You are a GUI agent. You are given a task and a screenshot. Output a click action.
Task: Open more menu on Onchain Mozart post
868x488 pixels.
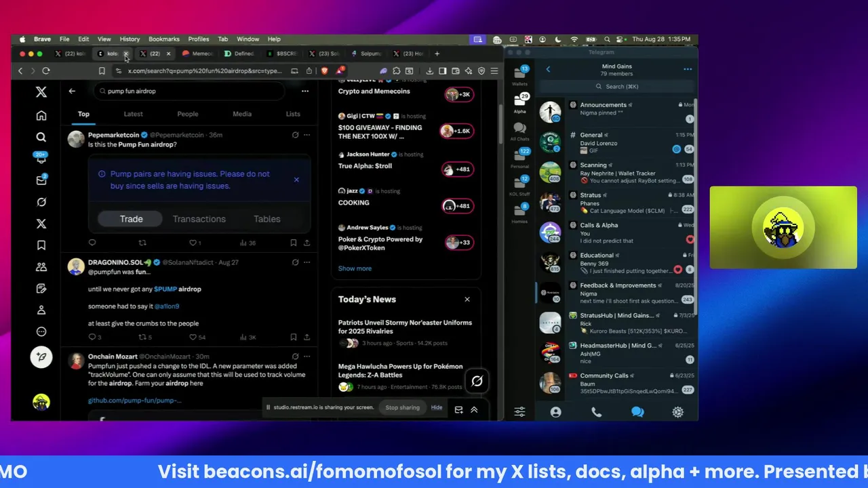click(x=307, y=357)
